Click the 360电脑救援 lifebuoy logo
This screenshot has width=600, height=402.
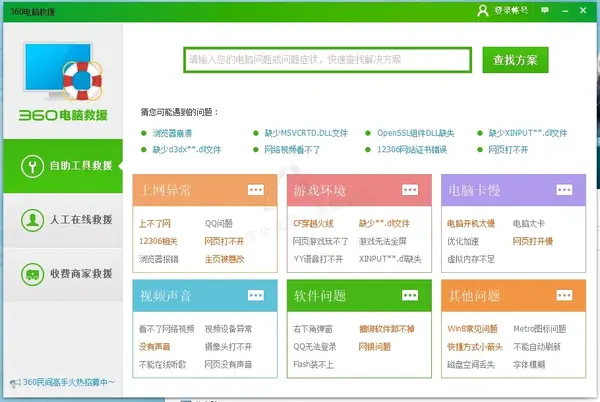(x=63, y=81)
